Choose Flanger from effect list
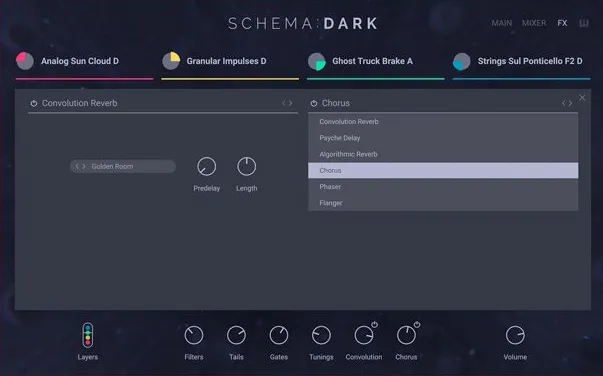 coord(443,203)
